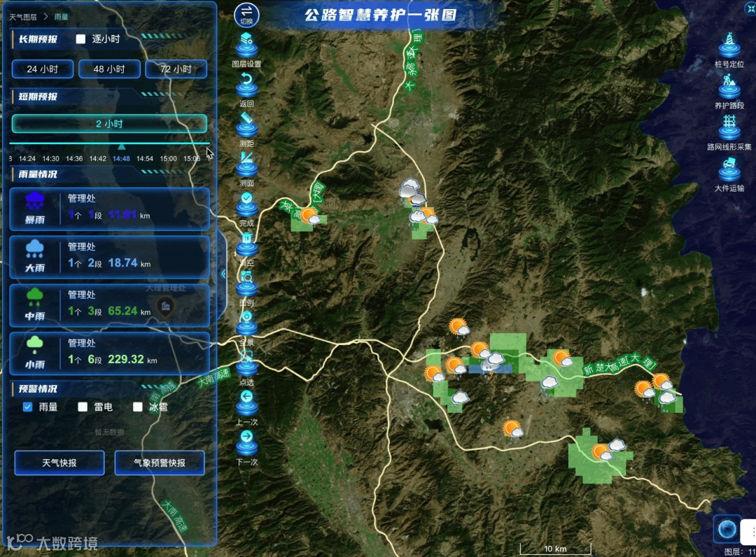Select the 测距 distance measuring tool
756x557 pixels.
point(246,125)
